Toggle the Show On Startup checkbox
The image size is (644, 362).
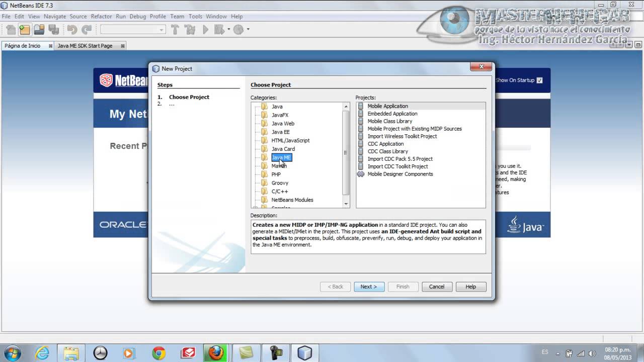[x=539, y=80]
